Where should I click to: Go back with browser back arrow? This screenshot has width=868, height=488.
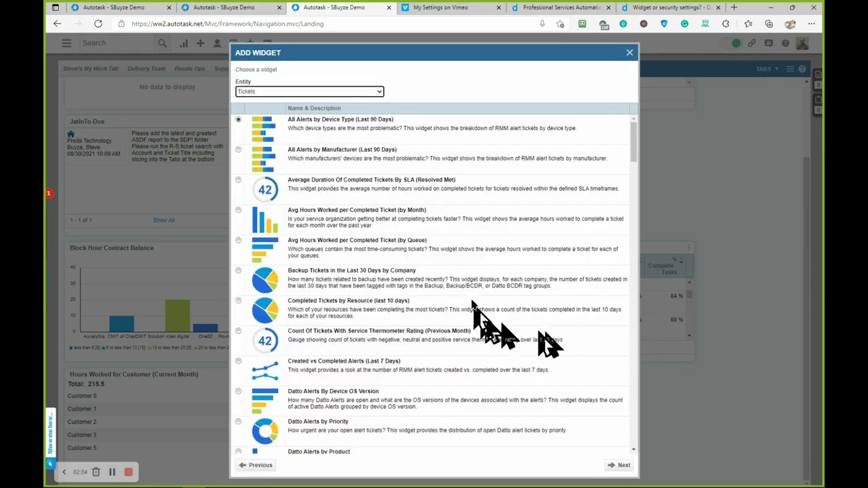[57, 24]
